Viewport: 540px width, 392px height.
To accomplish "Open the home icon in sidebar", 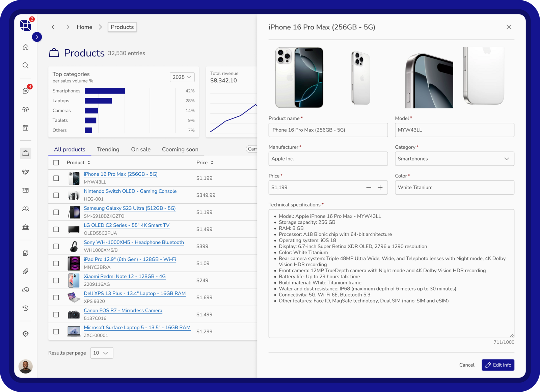I will (x=26, y=47).
